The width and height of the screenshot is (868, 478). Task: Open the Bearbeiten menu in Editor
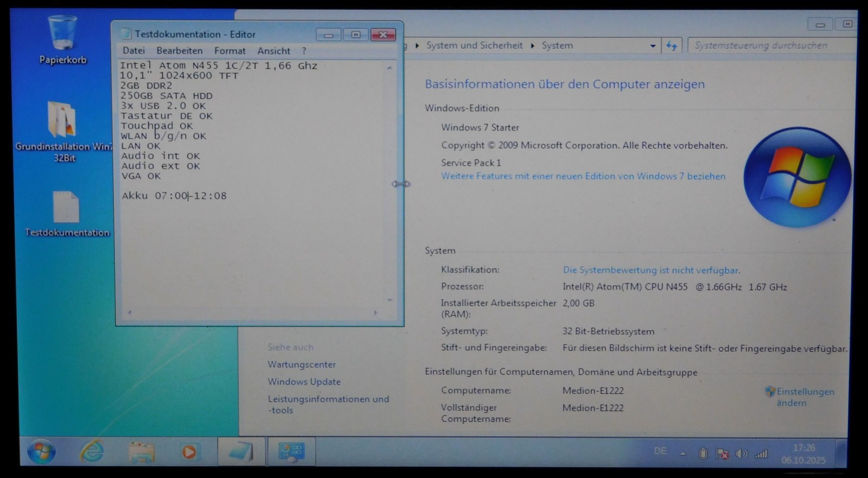coord(180,50)
